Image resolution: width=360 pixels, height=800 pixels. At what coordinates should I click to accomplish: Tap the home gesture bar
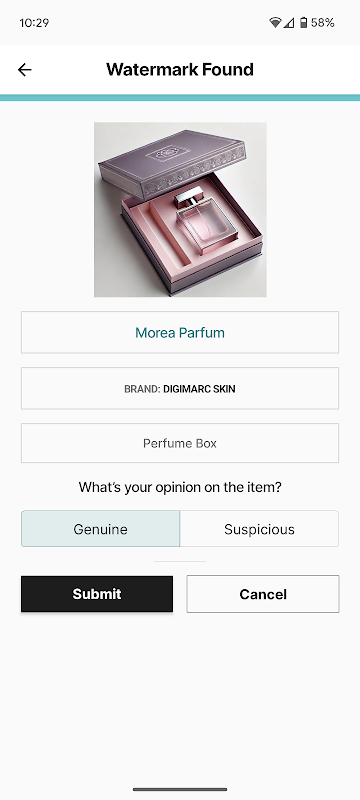[180, 789]
